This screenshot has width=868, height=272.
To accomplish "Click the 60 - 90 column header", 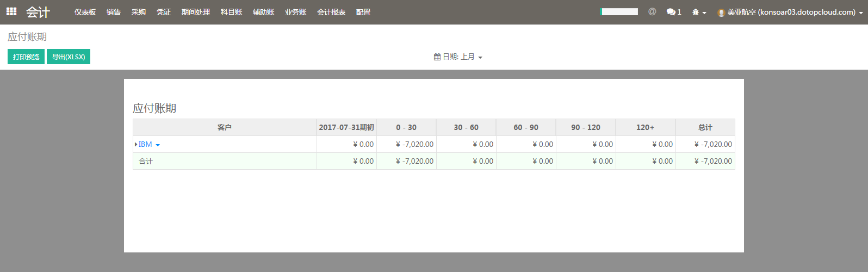I will pyautogui.click(x=526, y=127).
